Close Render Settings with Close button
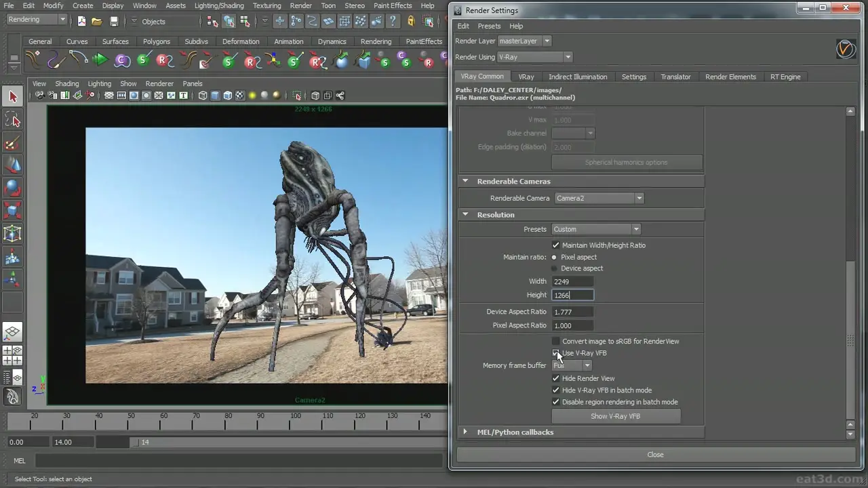868x488 pixels. click(x=655, y=455)
